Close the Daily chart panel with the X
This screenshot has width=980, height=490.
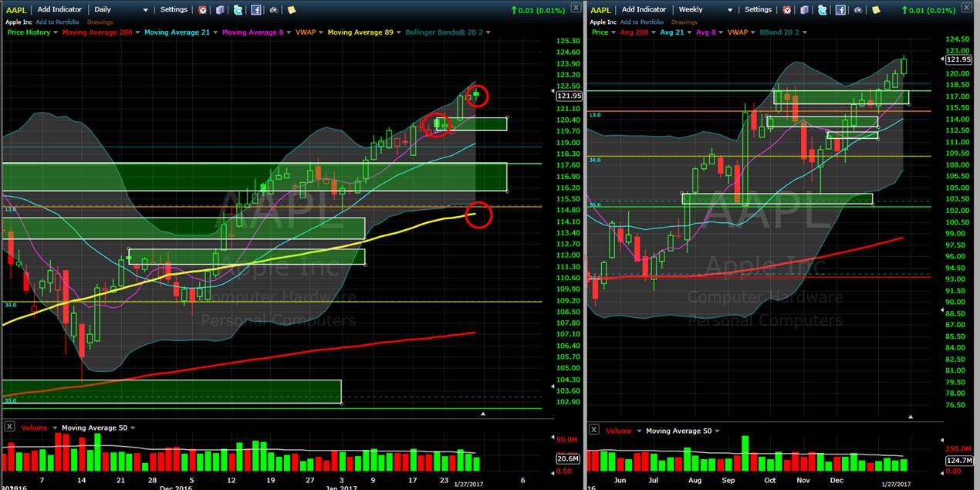point(576,8)
